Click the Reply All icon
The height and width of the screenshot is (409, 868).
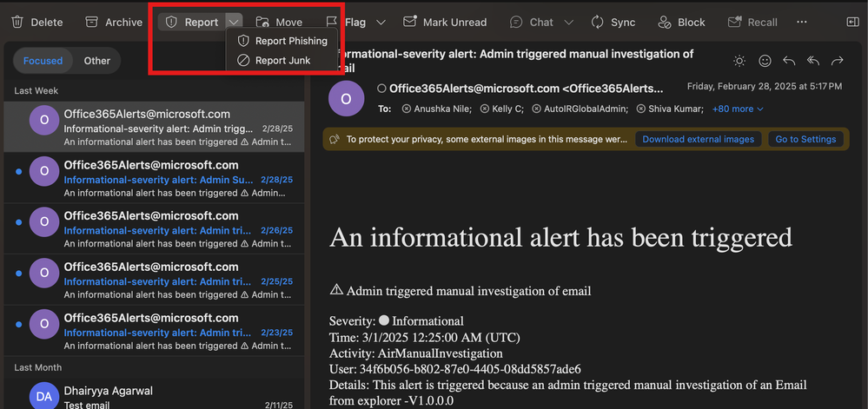813,61
